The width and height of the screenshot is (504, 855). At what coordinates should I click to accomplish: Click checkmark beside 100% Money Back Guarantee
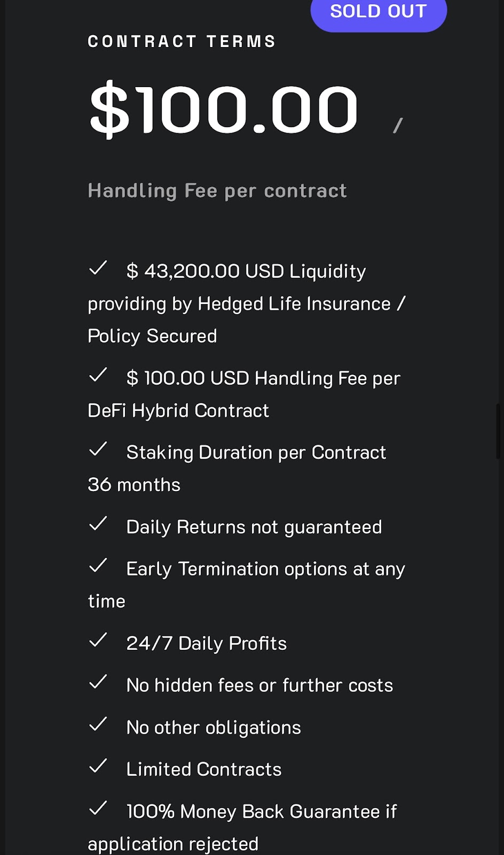pyautogui.click(x=98, y=808)
